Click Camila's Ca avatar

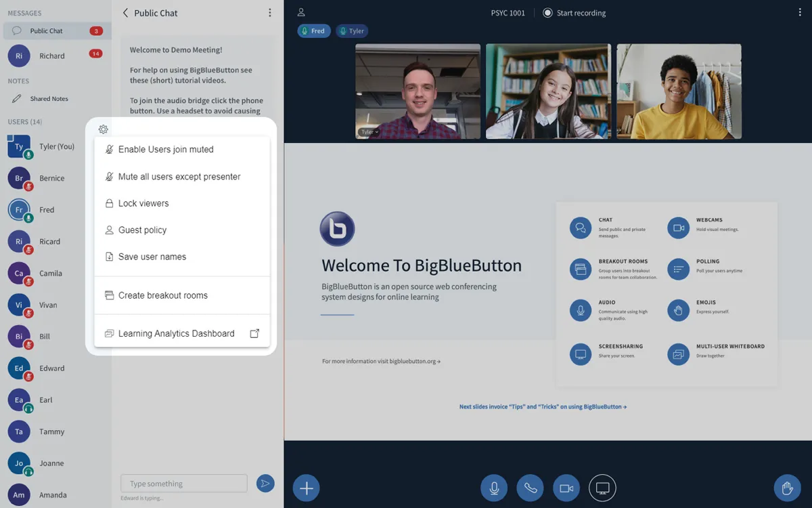coord(19,273)
